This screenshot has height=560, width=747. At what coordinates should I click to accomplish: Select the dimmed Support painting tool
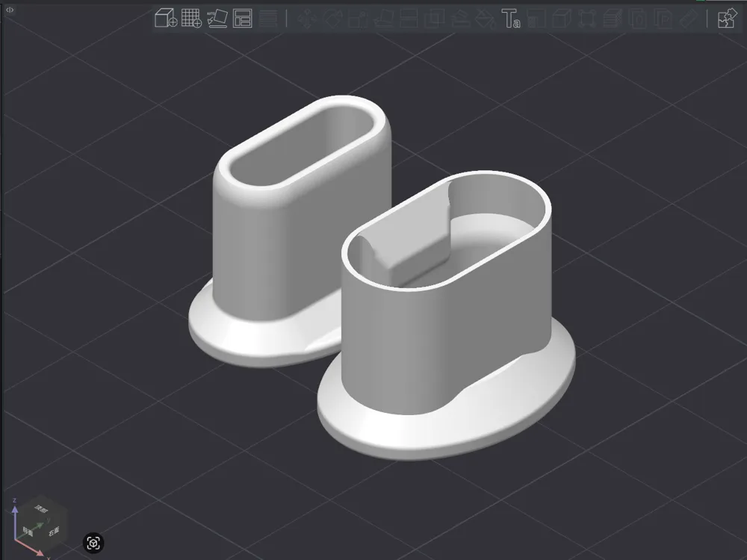tap(459, 18)
